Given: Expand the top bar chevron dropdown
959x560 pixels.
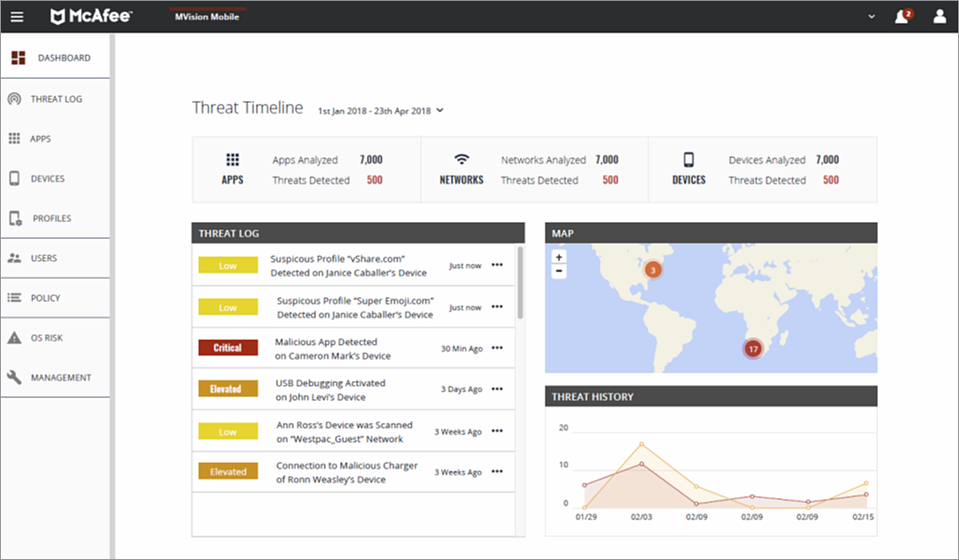Looking at the screenshot, I should [871, 17].
